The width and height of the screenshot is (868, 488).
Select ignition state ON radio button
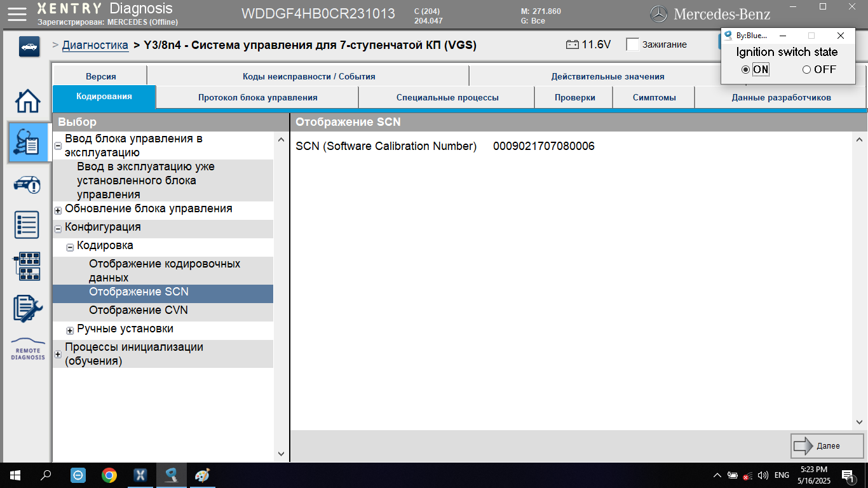pyautogui.click(x=745, y=70)
